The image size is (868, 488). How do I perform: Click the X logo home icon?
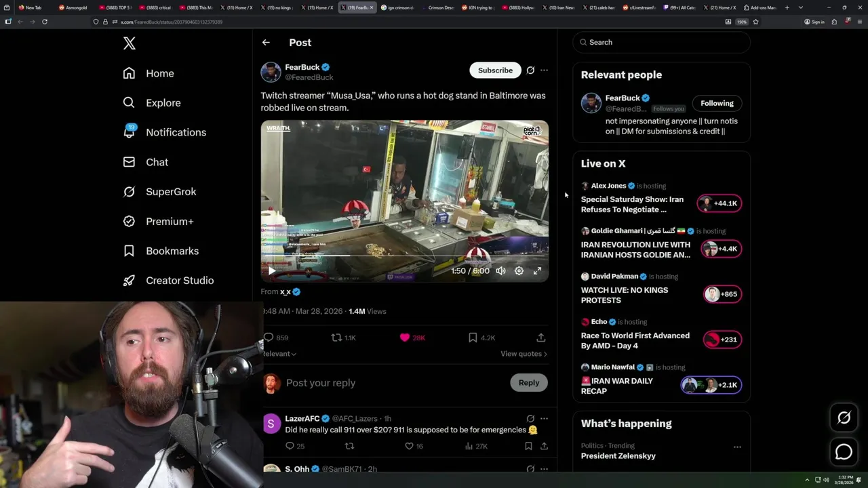tap(130, 43)
